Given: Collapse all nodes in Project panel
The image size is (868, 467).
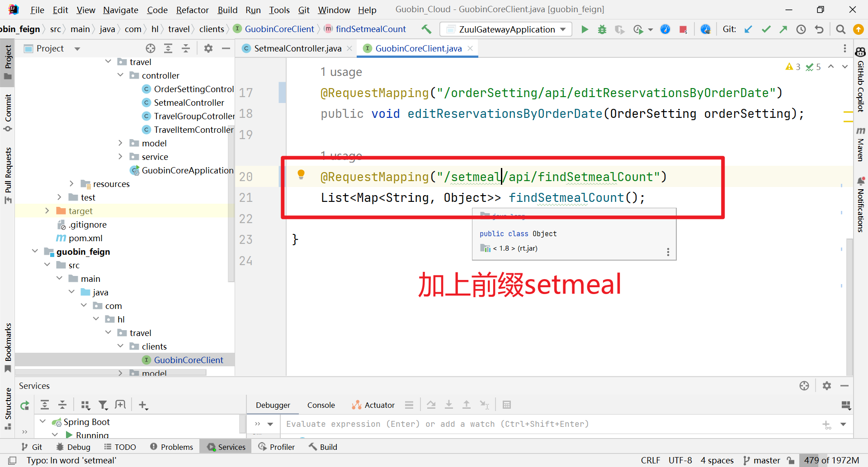Looking at the screenshot, I should tap(186, 48).
